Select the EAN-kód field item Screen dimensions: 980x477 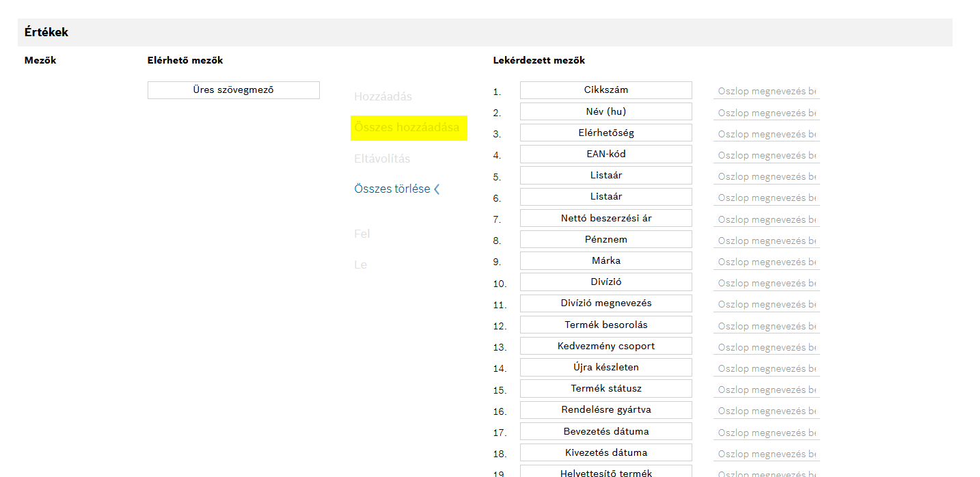coord(605,154)
